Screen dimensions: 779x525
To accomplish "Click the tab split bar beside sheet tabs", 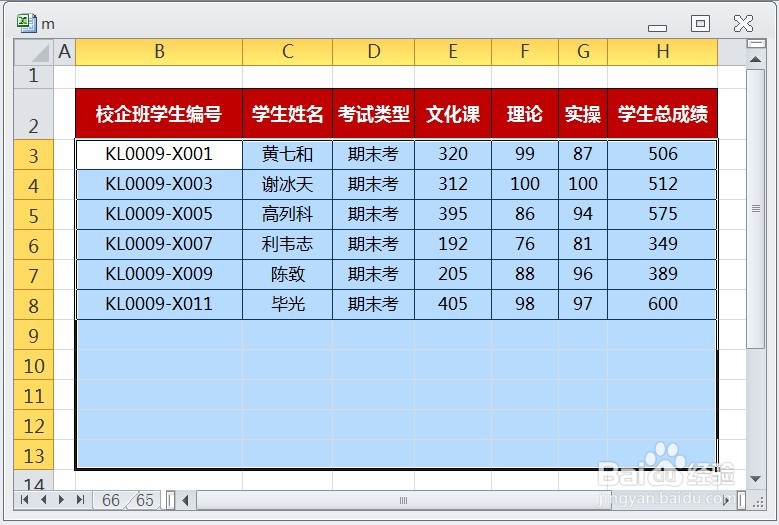I will (170, 500).
